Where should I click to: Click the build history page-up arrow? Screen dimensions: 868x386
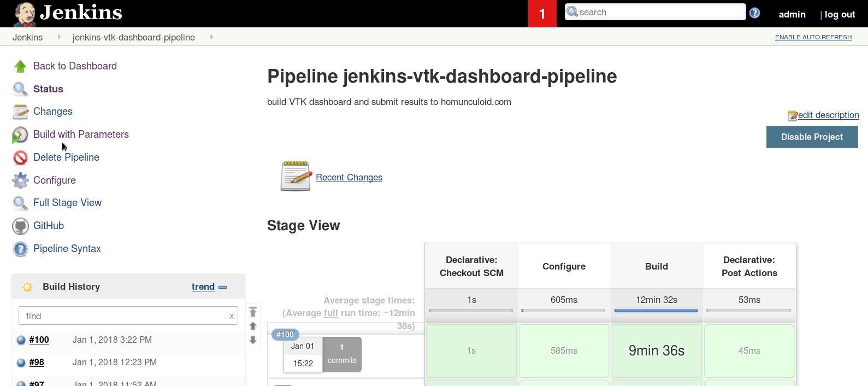pos(253,326)
